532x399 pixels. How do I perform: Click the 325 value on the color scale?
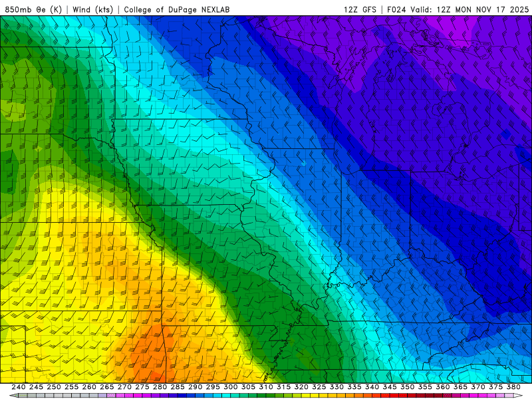coord(319,387)
